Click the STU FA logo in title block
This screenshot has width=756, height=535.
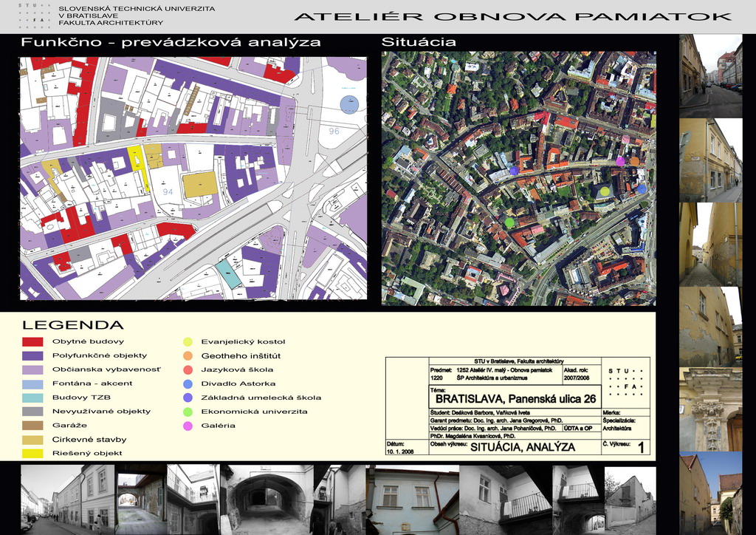click(625, 383)
